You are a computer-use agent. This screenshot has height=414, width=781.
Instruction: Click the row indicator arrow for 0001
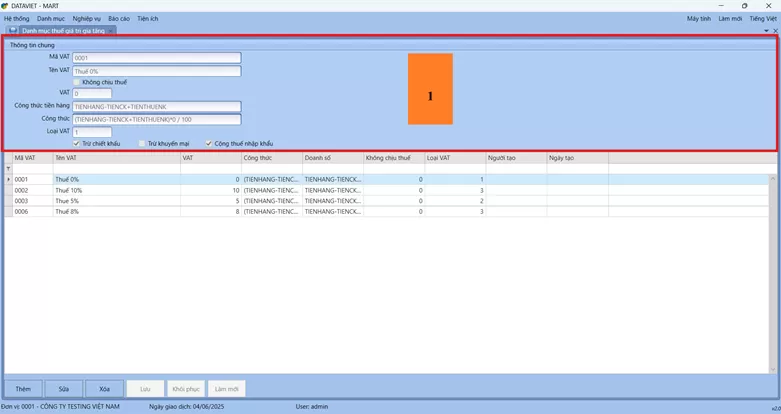point(8,179)
